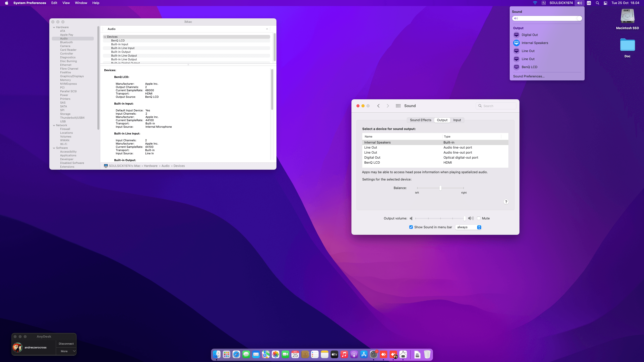This screenshot has height=362, width=644.
Task: Click the Output volume slider
Action: pyautogui.click(x=440, y=218)
